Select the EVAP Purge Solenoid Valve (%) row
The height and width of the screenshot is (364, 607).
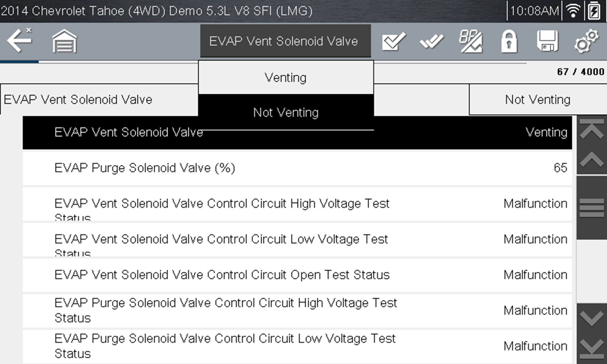pos(297,168)
